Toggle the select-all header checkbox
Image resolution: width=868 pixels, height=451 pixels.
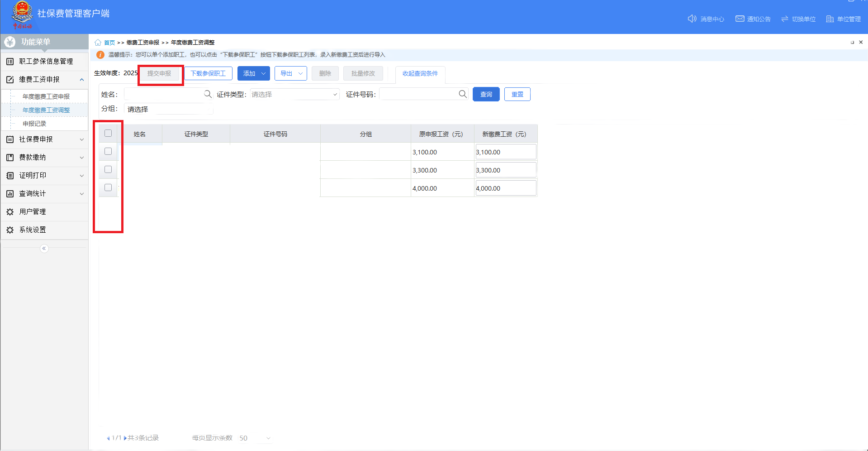coord(108,133)
